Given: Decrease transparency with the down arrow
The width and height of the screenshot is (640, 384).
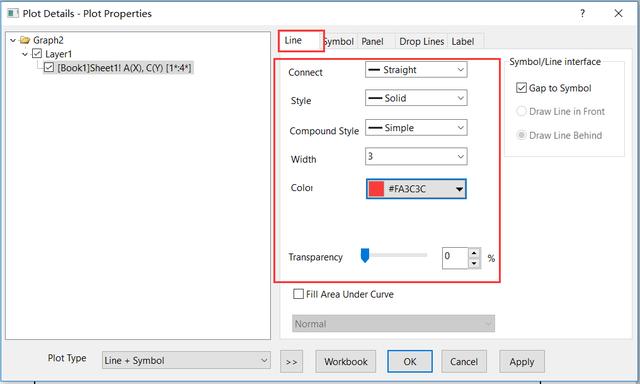Looking at the screenshot, I should pyautogui.click(x=474, y=263).
